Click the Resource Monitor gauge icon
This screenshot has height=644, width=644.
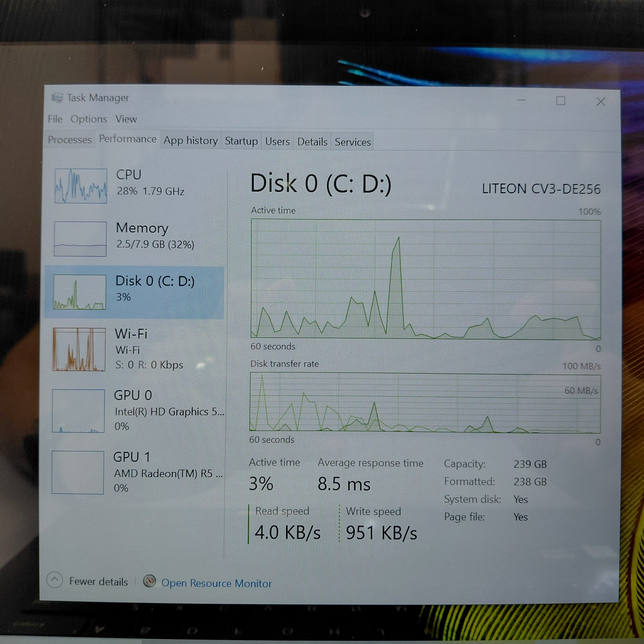pos(149,581)
